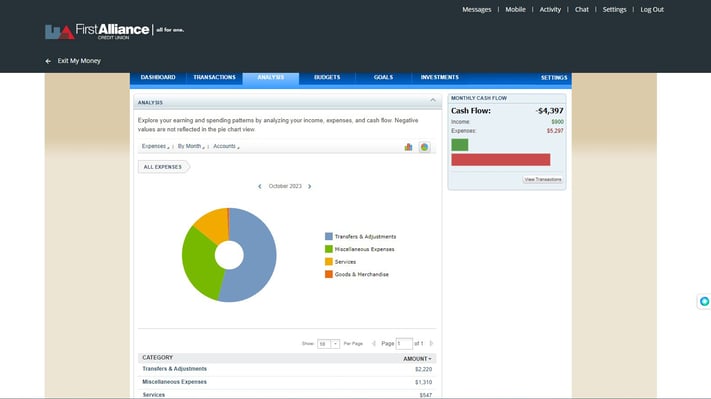
Task: Switch to the bar chart view icon
Action: pos(408,147)
